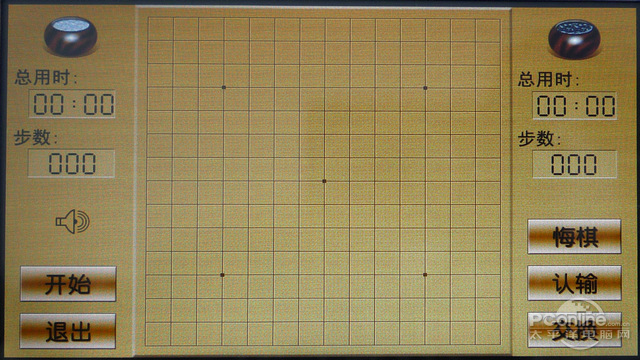Click the black player's 000 move counter
Viewport: 640px width, 360px height.
(x=574, y=164)
